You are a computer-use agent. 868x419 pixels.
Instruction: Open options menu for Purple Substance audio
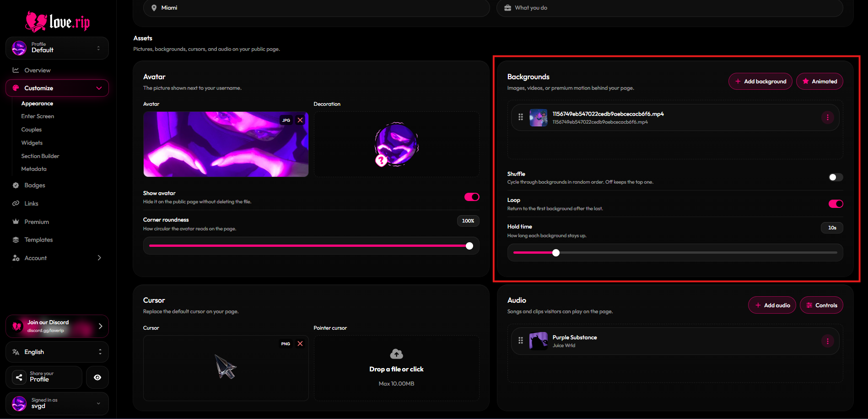point(827,341)
